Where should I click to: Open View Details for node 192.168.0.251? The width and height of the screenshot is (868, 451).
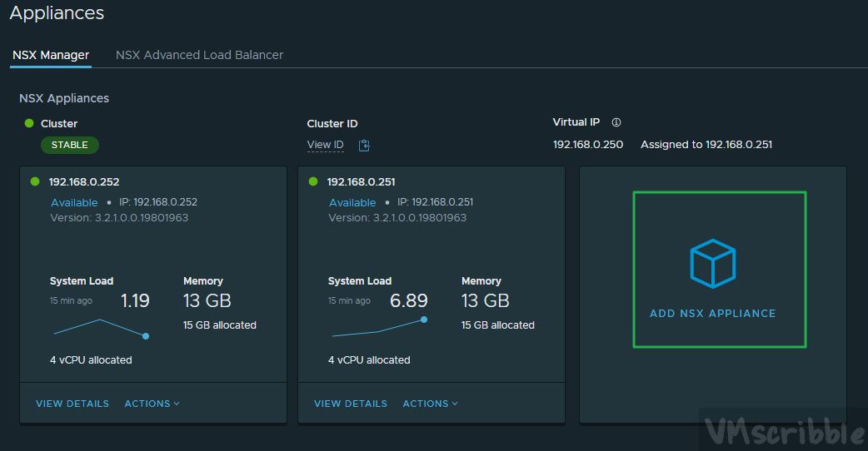point(351,404)
